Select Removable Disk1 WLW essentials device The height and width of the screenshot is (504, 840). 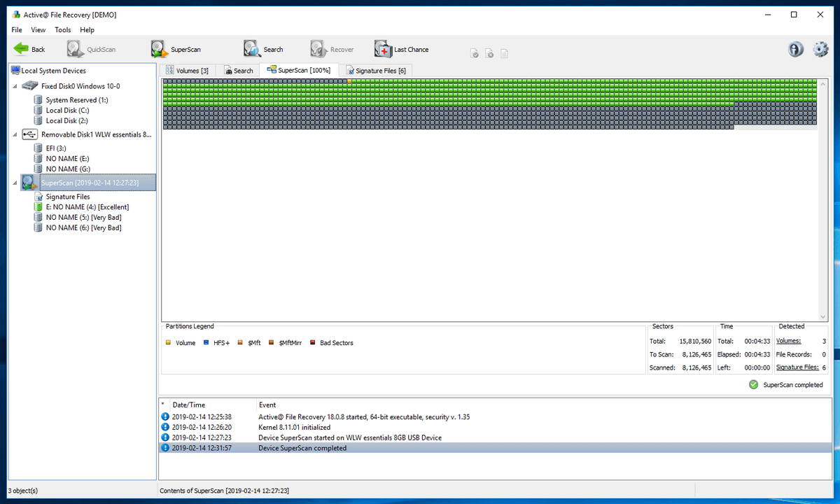point(96,134)
